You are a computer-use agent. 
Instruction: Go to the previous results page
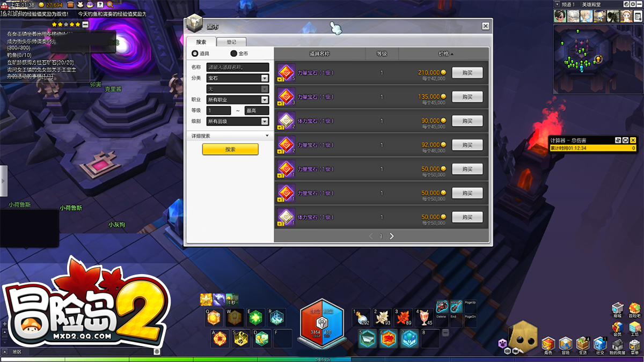[x=371, y=236]
